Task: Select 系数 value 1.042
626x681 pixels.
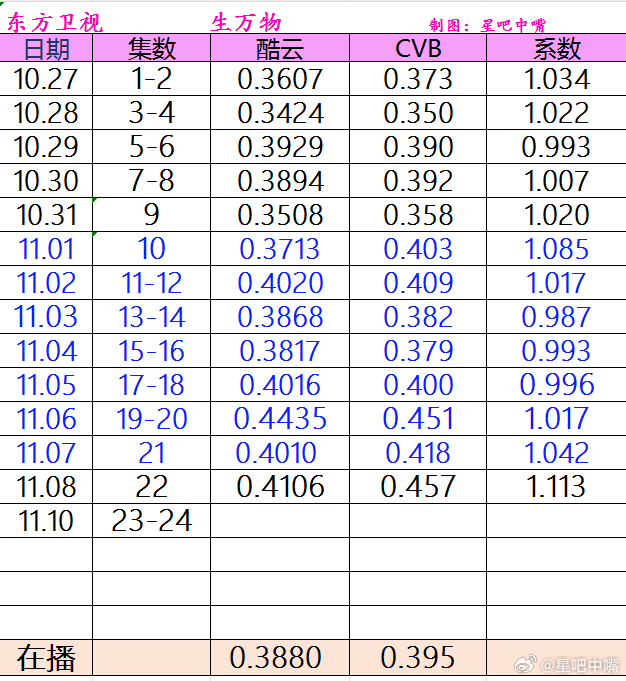Action: (x=556, y=453)
